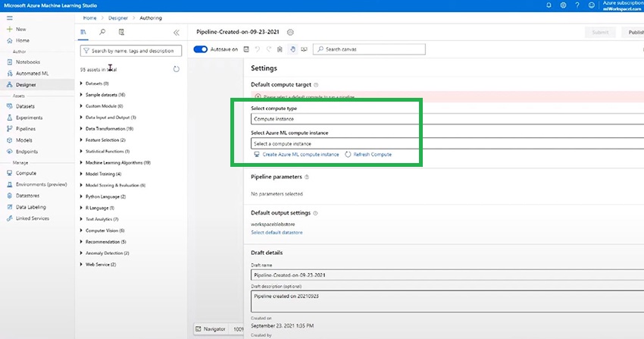Refresh the asset list with circular arrow
Viewport: 644px width, 339px height.
177,69
